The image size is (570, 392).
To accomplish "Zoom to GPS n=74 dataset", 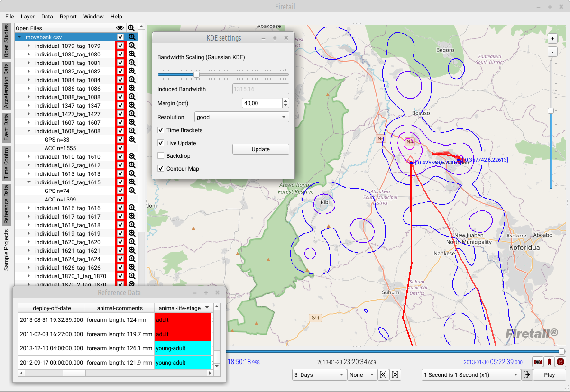I will click(x=132, y=191).
